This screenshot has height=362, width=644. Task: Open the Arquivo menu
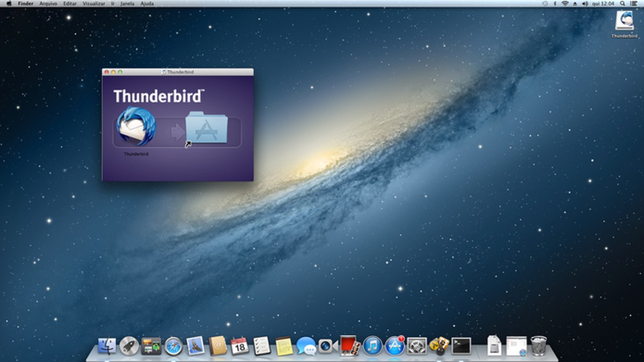click(49, 4)
